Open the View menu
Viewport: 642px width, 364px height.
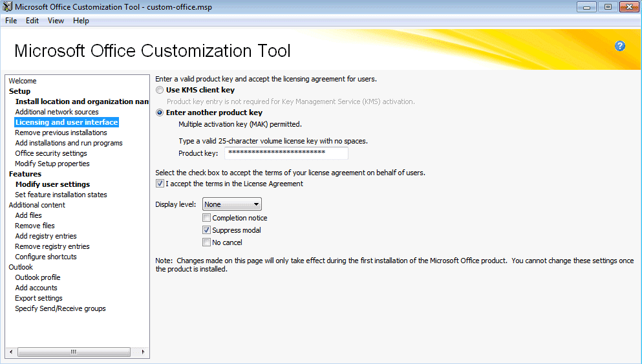coord(56,21)
